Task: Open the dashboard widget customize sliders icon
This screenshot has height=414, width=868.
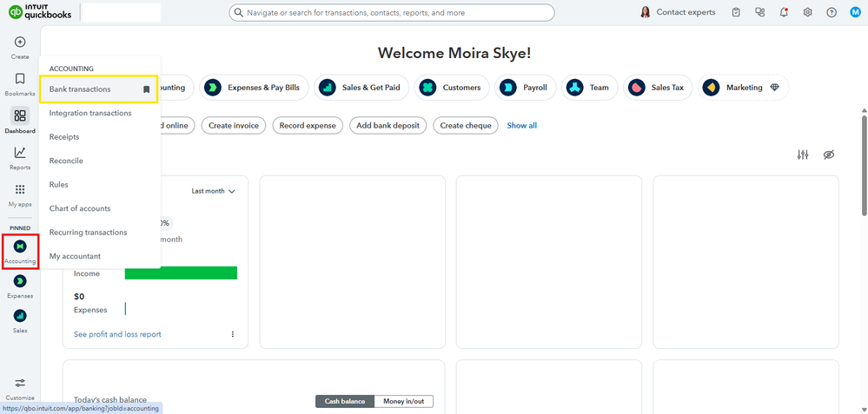Action: click(803, 154)
